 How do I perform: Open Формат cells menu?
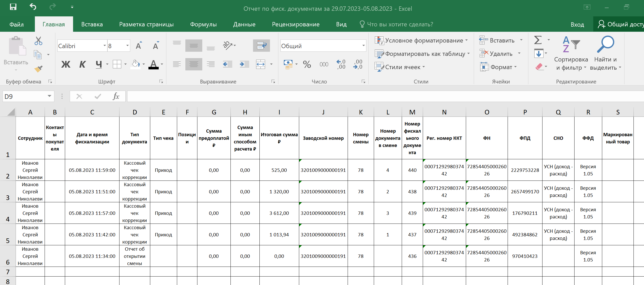click(x=498, y=67)
